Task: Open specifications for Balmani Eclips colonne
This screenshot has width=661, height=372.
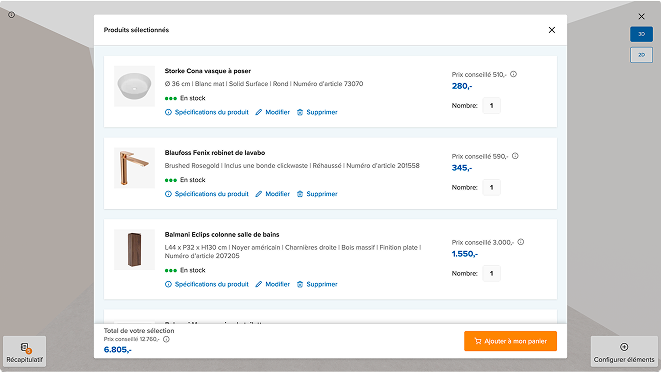Action: (x=207, y=284)
